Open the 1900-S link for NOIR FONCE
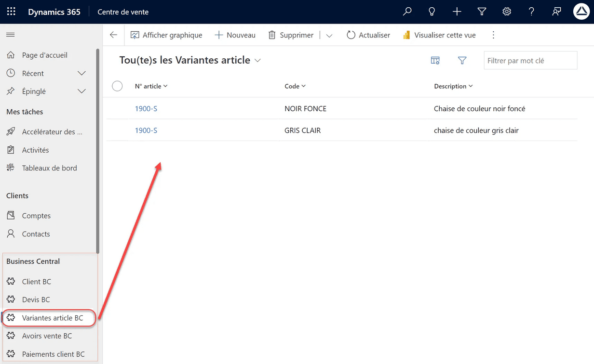 point(146,109)
